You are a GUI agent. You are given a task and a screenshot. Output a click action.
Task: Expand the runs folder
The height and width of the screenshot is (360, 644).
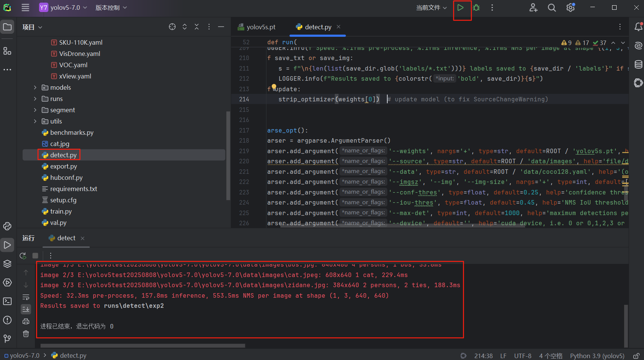click(x=35, y=99)
